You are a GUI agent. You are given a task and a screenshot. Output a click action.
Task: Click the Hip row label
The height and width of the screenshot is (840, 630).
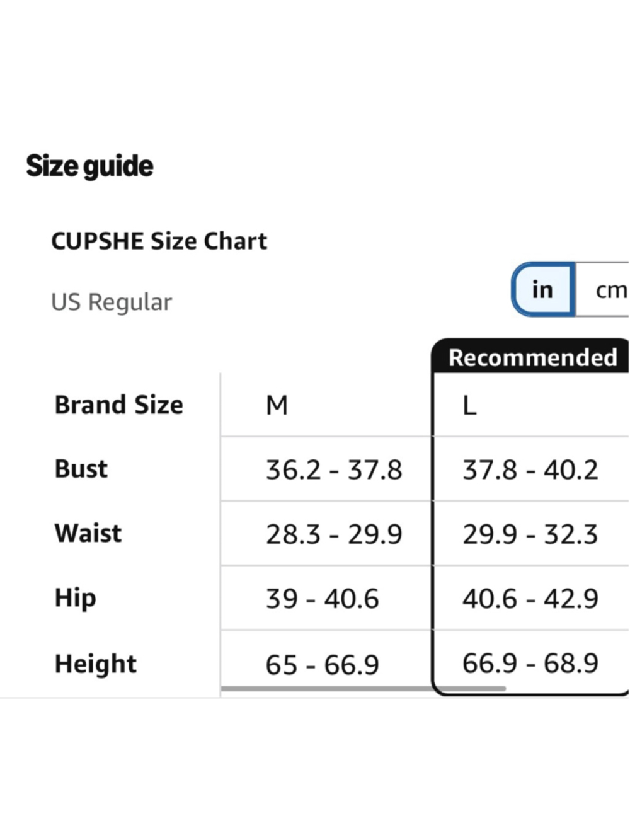pos(76,598)
